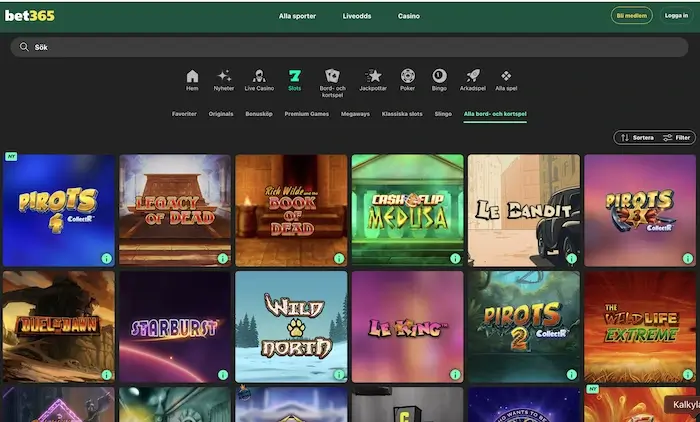Show info for Pirots 2
Viewport: 700px width, 422px height.
tap(571, 375)
